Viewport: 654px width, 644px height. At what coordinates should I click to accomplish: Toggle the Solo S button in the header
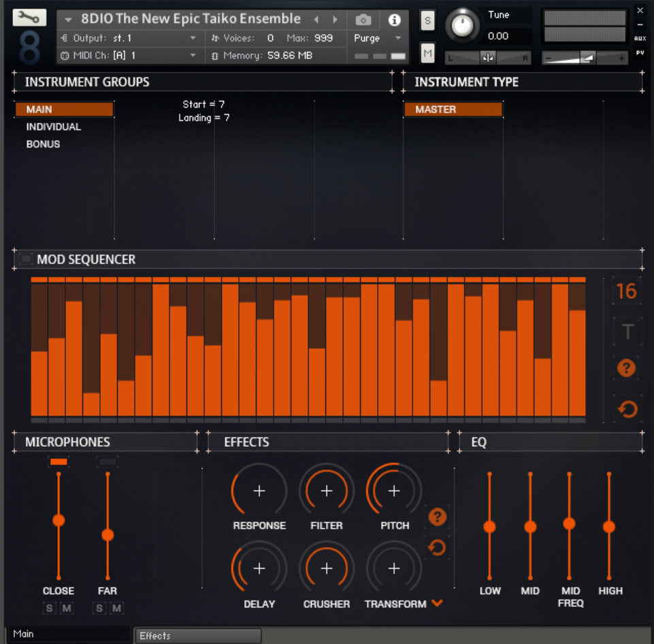pyautogui.click(x=427, y=20)
